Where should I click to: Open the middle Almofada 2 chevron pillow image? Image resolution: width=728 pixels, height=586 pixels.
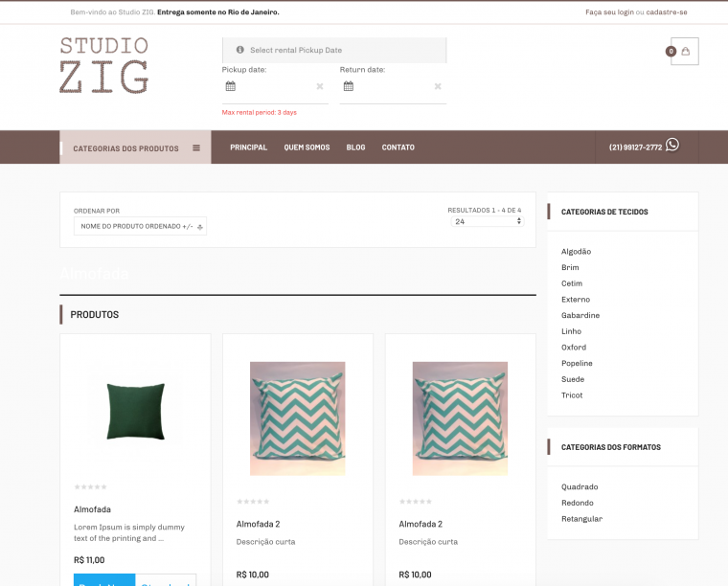click(298, 418)
